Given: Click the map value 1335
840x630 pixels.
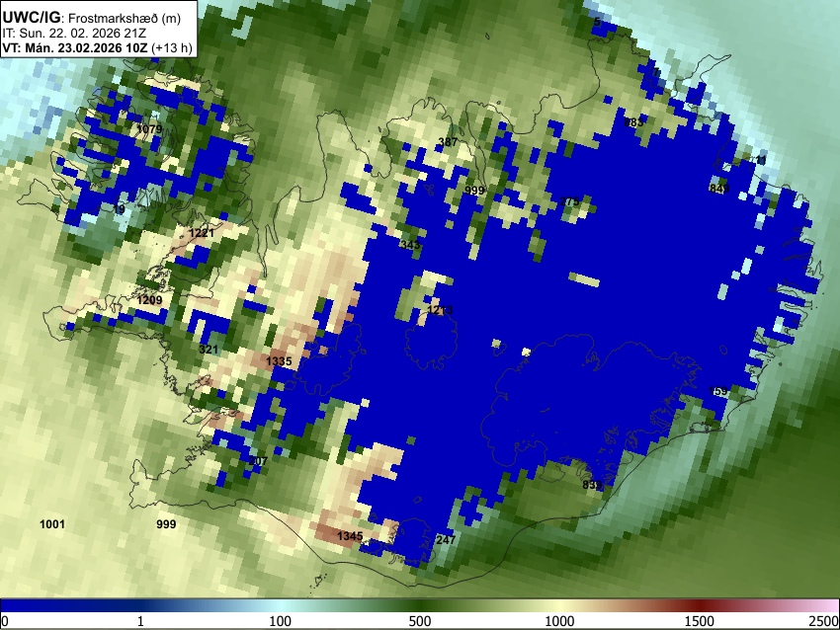Looking at the screenshot, I should (x=279, y=361).
